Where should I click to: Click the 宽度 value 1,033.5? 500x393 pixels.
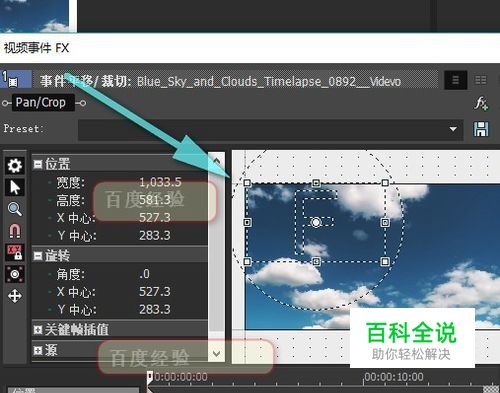pyautogui.click(x=160, y=182)
